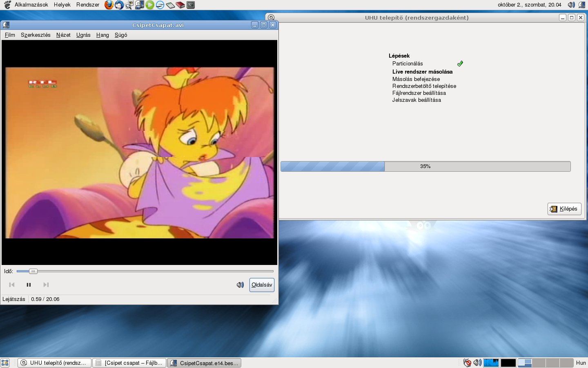Open the Hang menu
Screen dimensions: 588x368
[x=102, y=35]
